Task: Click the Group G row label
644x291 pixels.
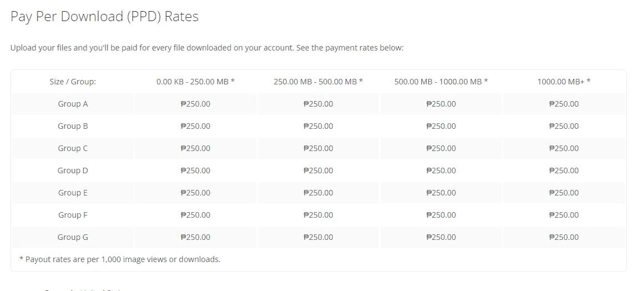Action: [73, 237]
